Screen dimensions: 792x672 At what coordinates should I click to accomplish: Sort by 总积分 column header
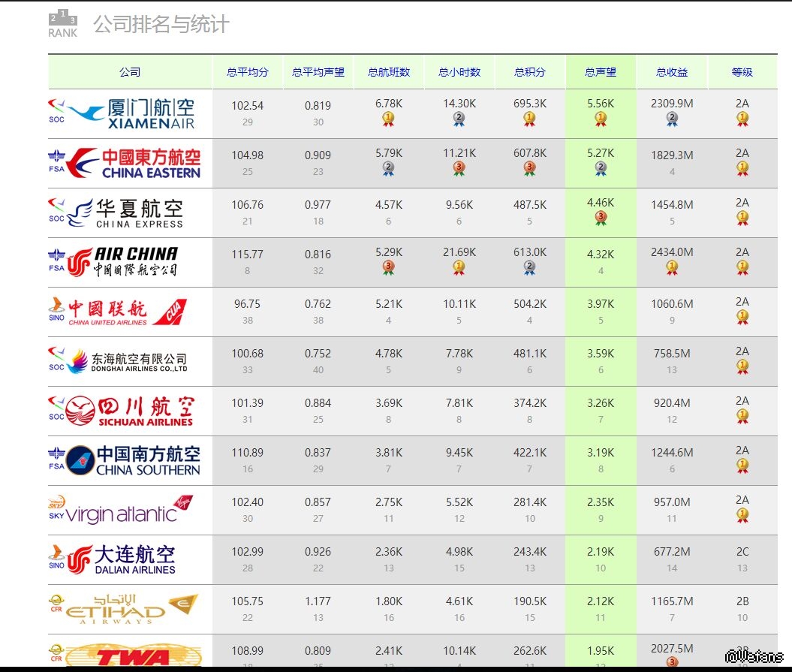tap(530, 72)
